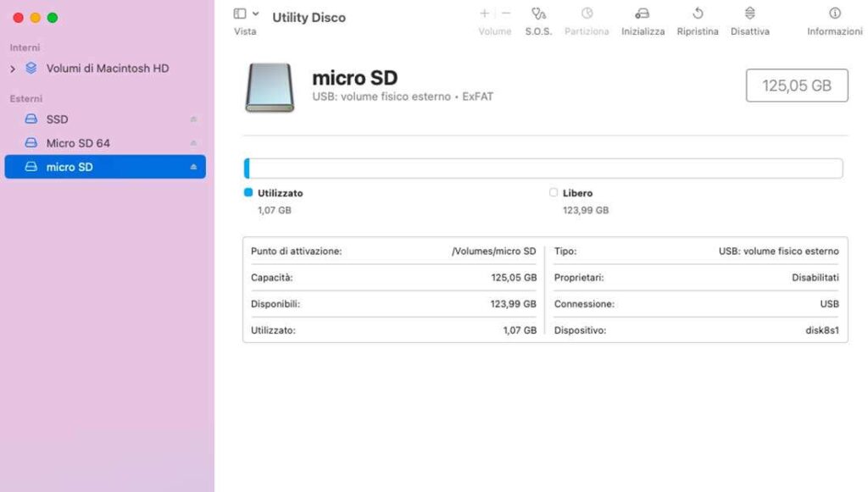The width and height of the screenshot is (868, 492).
Task: Click the Punto di attivazione label
Action: 296,252
